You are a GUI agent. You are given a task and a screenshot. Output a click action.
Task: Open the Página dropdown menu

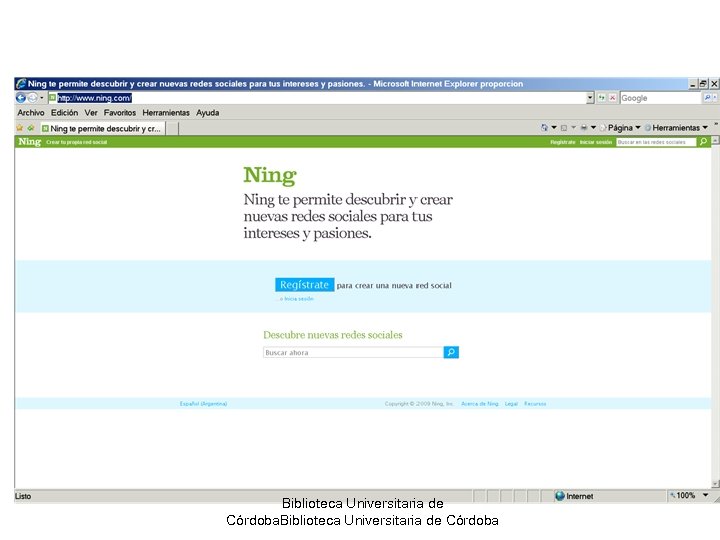(620, 128)
